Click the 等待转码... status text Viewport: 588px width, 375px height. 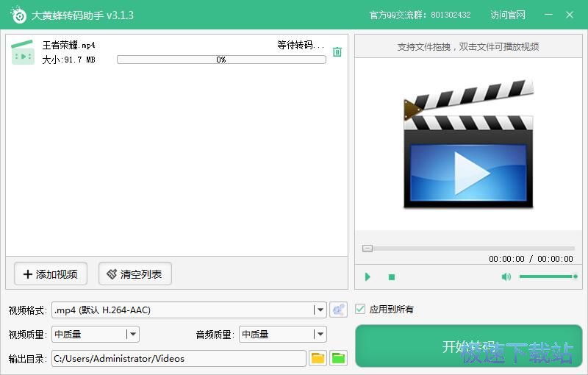pos(301,46)
